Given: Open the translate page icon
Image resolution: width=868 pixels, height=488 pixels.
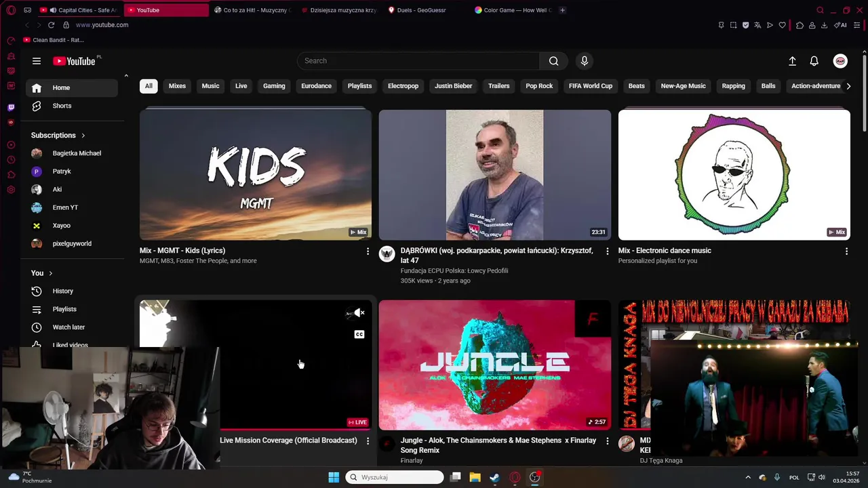Looking at the screenshot, I should (x=757, y=25).
